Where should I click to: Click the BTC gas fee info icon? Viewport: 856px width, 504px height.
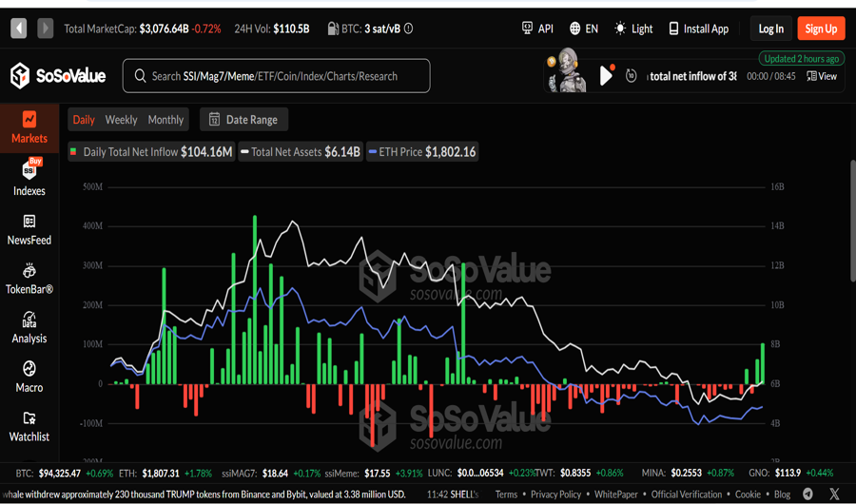(408, 29)
